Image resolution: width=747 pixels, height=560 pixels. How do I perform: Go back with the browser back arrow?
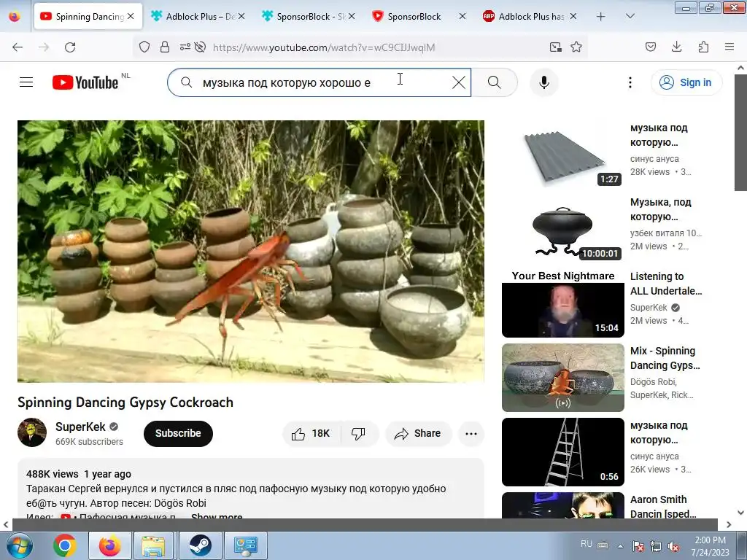pyautogui.click(x=18, y=47)
